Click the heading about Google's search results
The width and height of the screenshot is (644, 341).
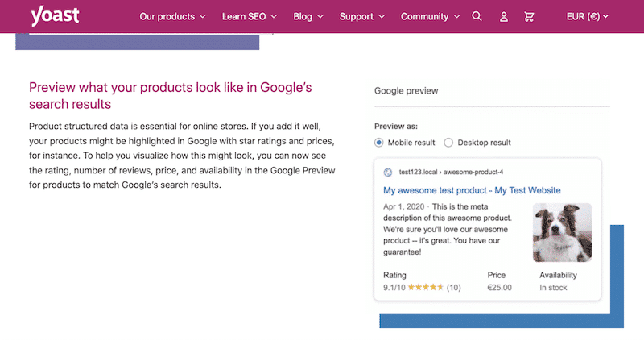[x=171, y=95]
